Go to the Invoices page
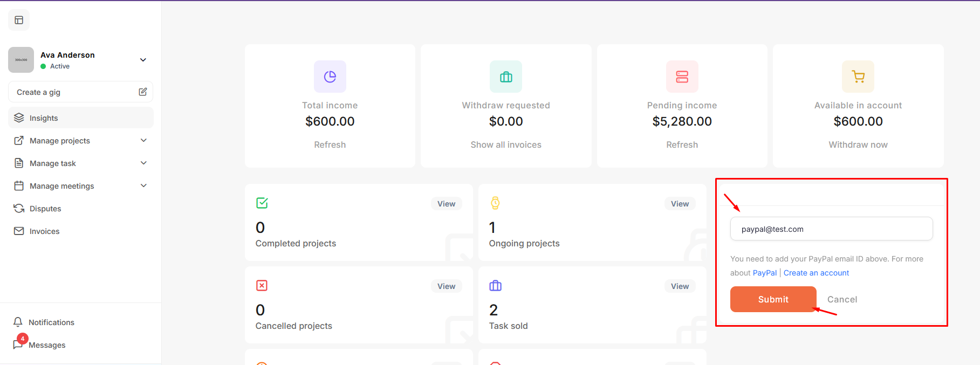 coord(44,231)
